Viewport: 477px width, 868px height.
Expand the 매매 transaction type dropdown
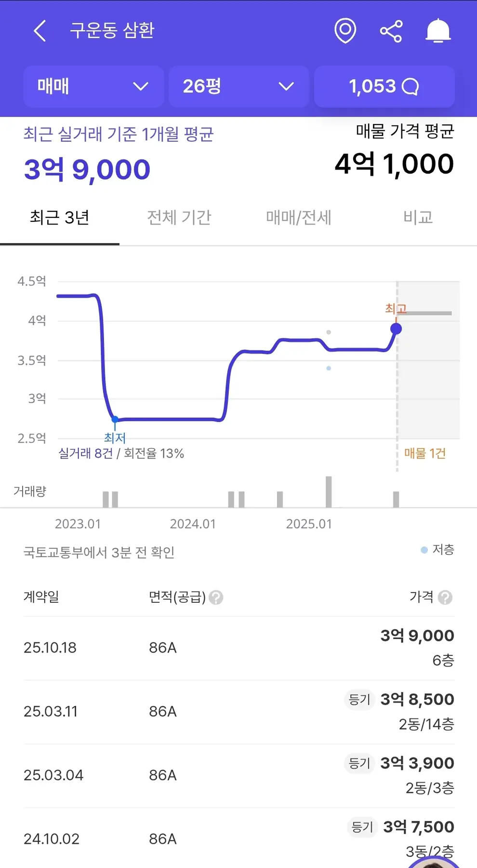pos(93,87)
